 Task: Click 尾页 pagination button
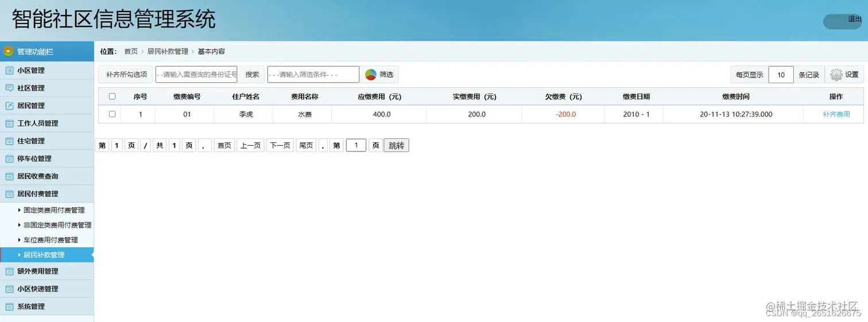point(306,146)
